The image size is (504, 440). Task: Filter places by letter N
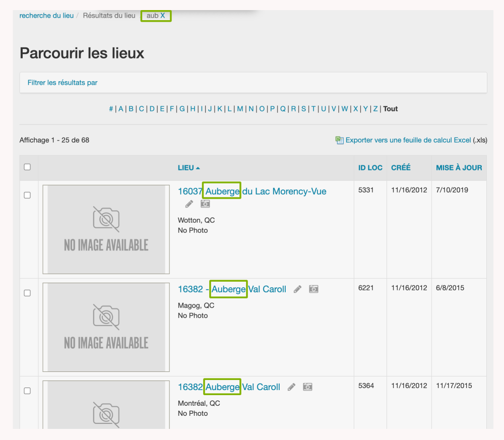point(251,109)
